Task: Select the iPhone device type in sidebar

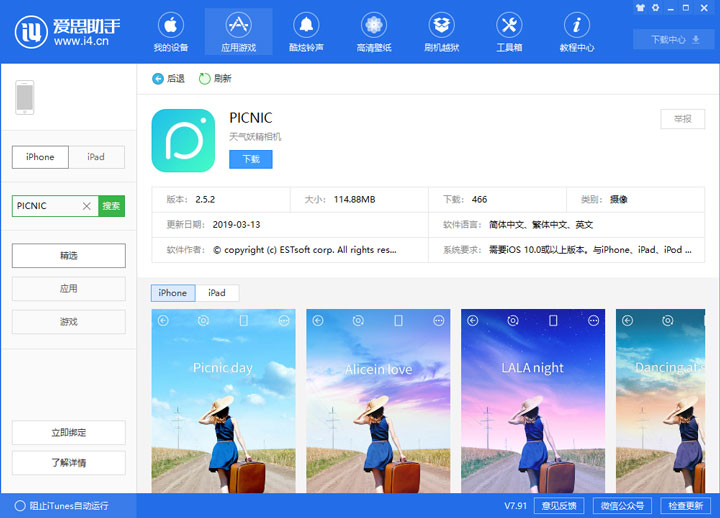Action: click(x=40, y=157)
